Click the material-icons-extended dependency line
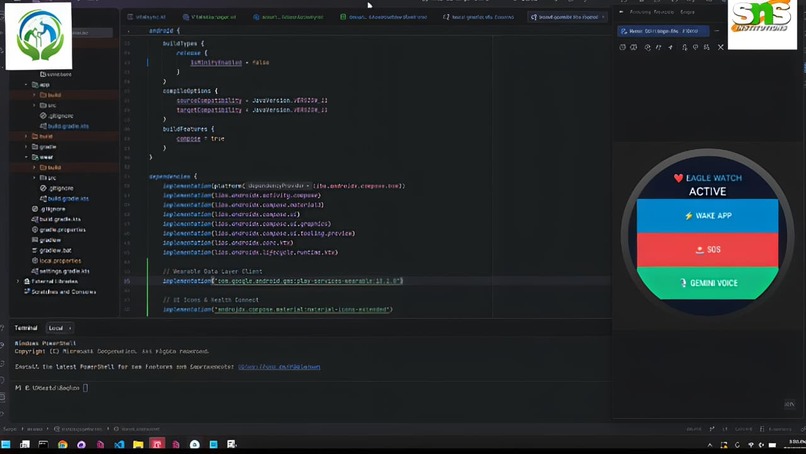 [x=278, y=310]
